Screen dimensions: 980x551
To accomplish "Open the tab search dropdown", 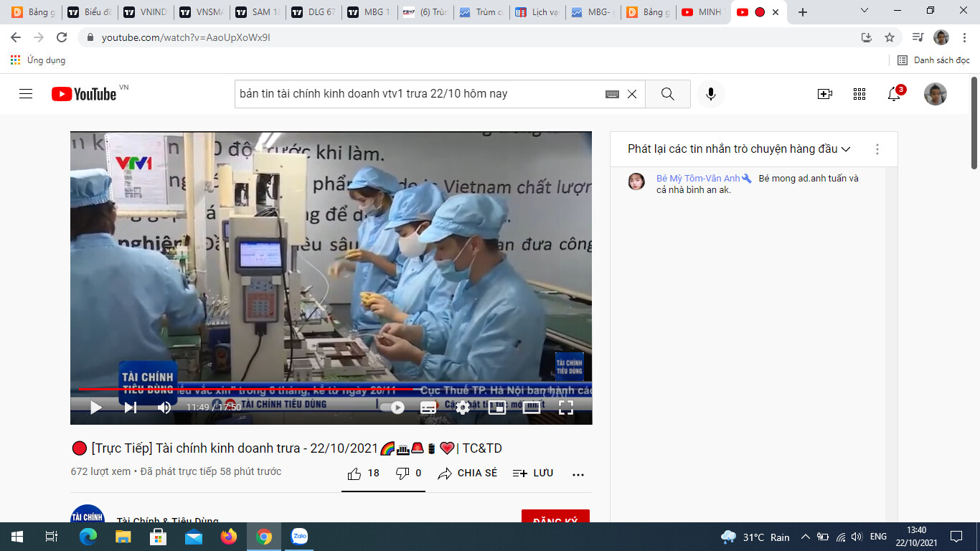I will tap(864, 11).
